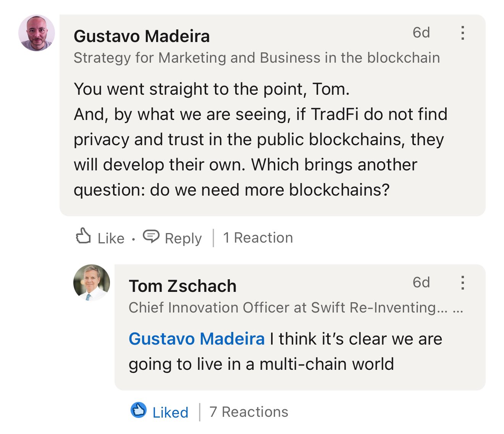The image size is (504, 434).
Task: Toggle the blue Liked thumb icon off
Action: point(138,410)
